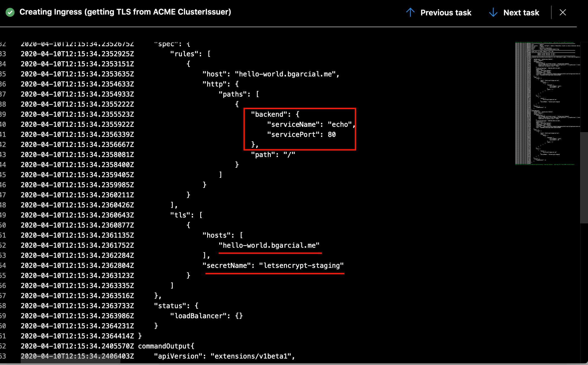The width and height of the screenshot is (588, 365).
Task: Click the "rules": [ log line
Action: point(190,54)
